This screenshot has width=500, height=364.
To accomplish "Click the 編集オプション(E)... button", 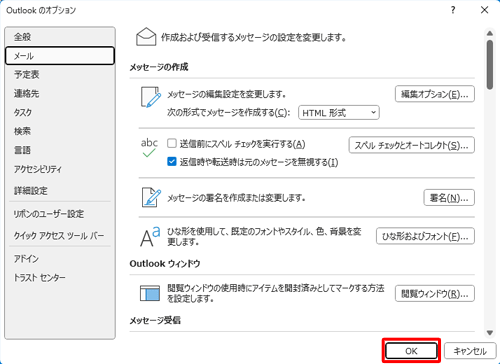I will click(x=435, y=94).
